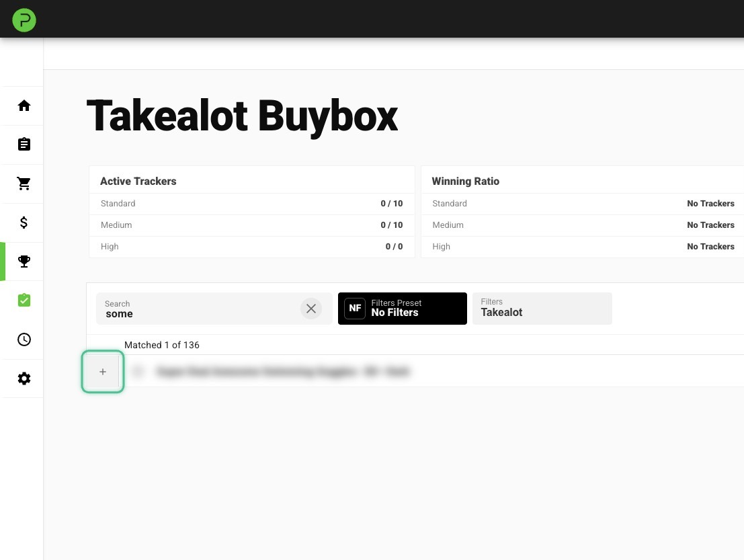Open the shopping cart sidebar icon
The height and width of the screenshot is (560, 744).
coord(24,184)
